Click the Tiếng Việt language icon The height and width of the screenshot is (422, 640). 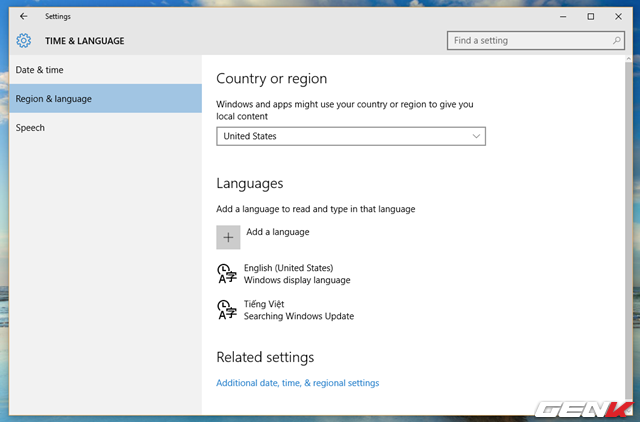tap(227, 309)
